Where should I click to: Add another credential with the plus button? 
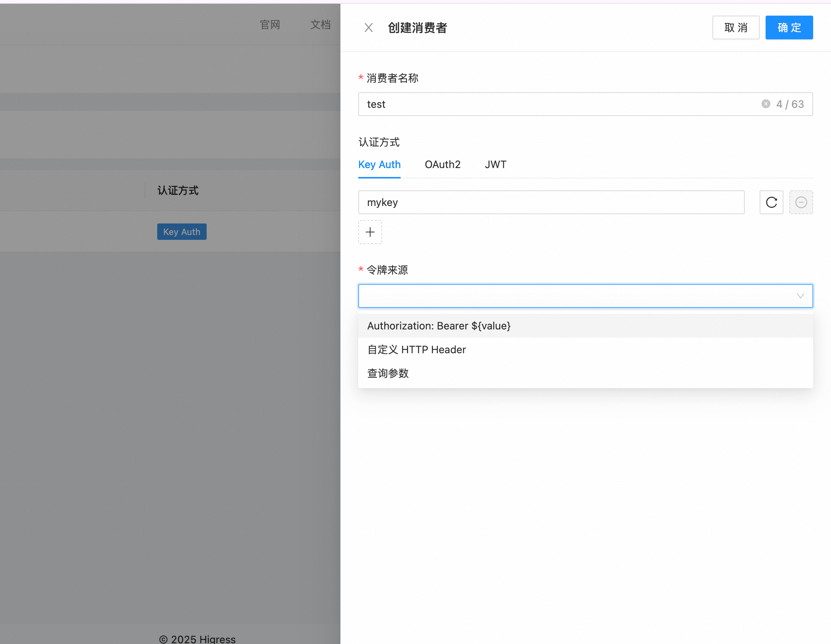click(x=369, y=232)
